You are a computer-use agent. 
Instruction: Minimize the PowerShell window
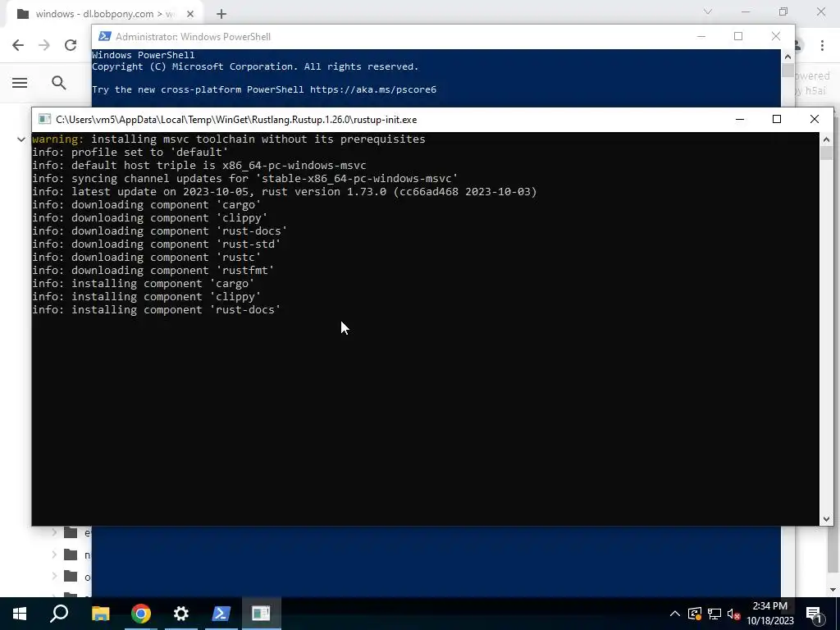701,36
